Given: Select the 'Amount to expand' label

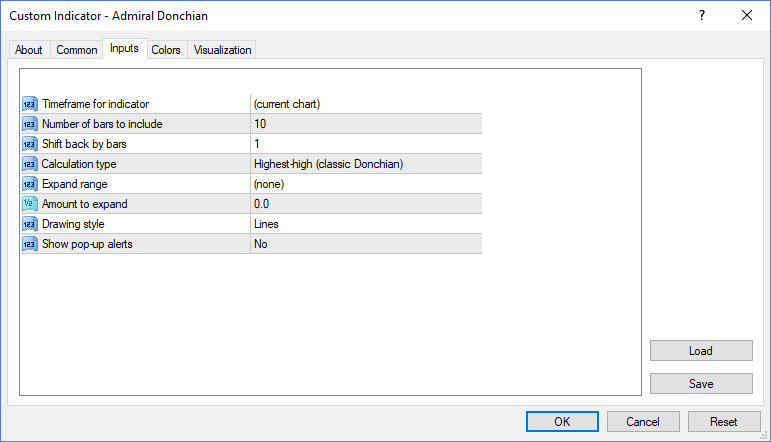Looking at the screenshot, I should point(85,204).
